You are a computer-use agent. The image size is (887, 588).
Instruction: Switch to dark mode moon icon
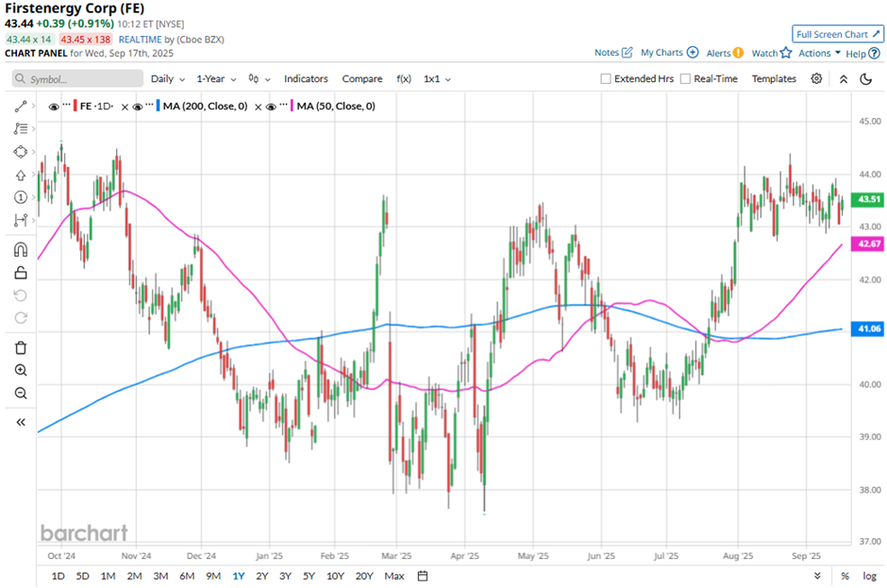coord(866,79)
